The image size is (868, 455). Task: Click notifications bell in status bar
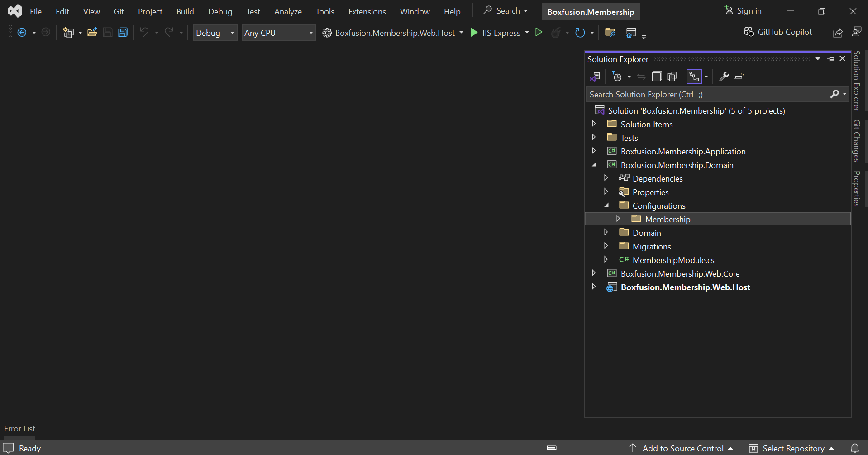click(855, 448)
